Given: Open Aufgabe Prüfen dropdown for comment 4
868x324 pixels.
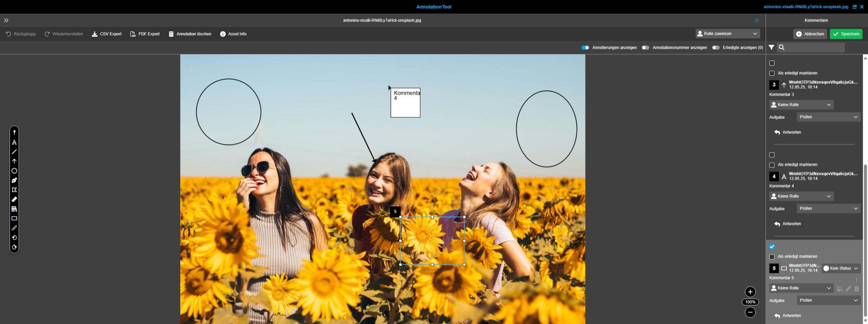Looking at the screenshot, I should tap(828, 209).
